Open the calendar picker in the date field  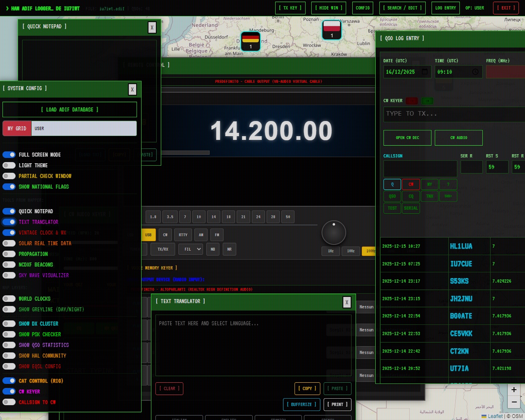pos(425,72)
